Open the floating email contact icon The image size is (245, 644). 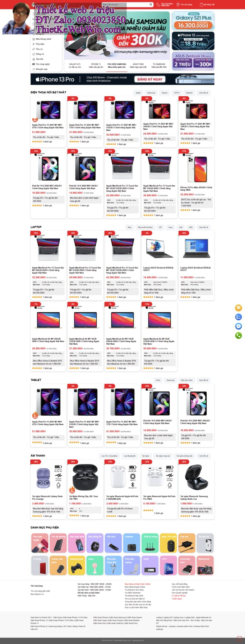[238, 308]
